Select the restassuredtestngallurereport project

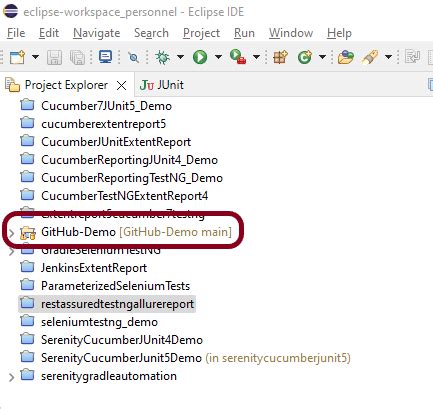pyautogui.click(x=117, y=304)
